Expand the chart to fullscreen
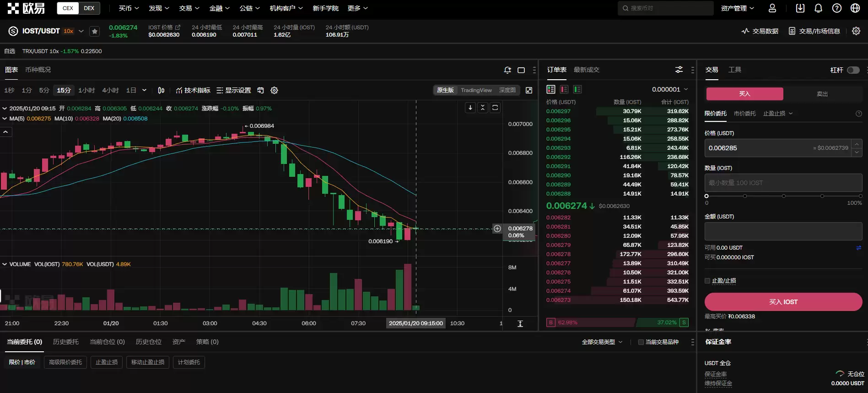This screenshot has width=868, height=393. 529,90
